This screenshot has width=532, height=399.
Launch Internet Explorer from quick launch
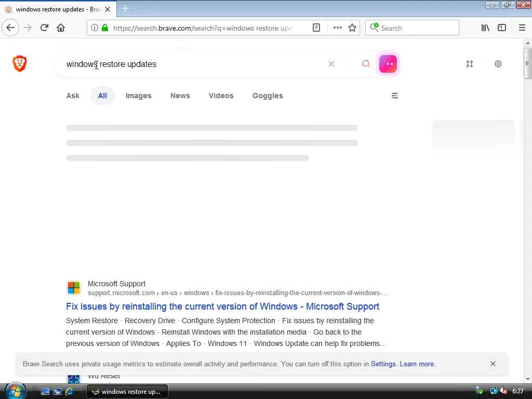click(x=69, y=391)
